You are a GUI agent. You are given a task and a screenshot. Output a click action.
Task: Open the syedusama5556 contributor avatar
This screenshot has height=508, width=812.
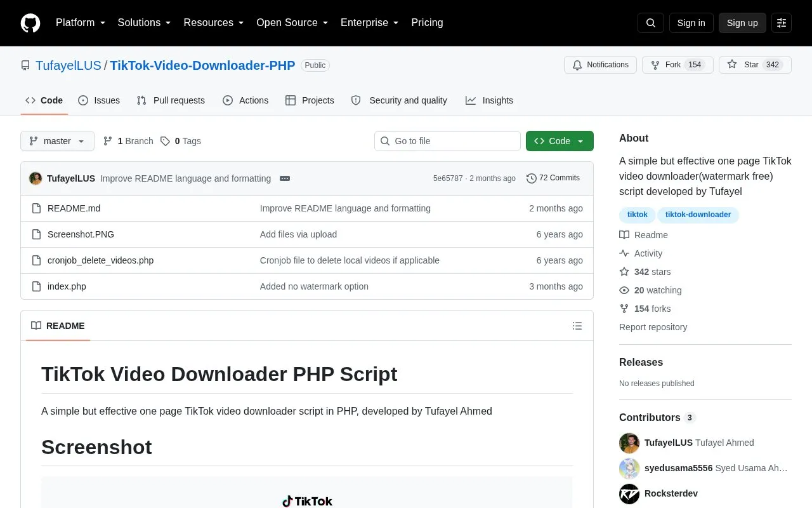[629, 468]
